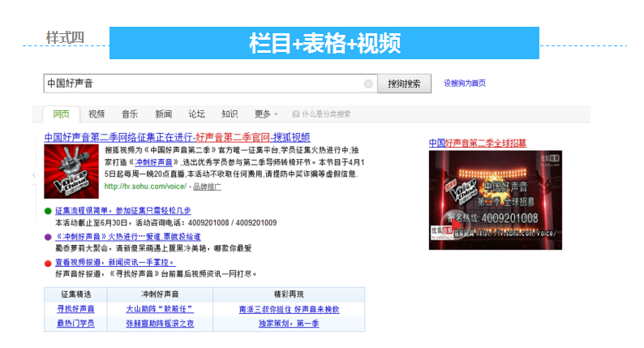Switch to the 视频 tab

coord(97,114)
